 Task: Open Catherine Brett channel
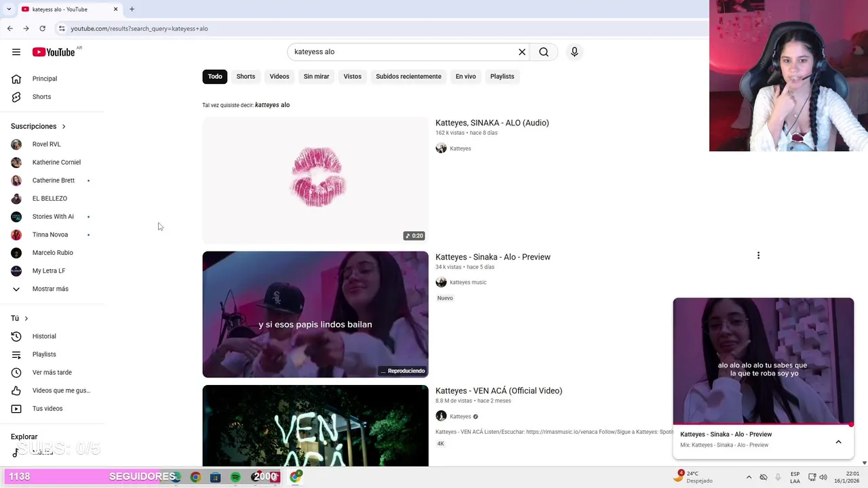tap(52, 180)
